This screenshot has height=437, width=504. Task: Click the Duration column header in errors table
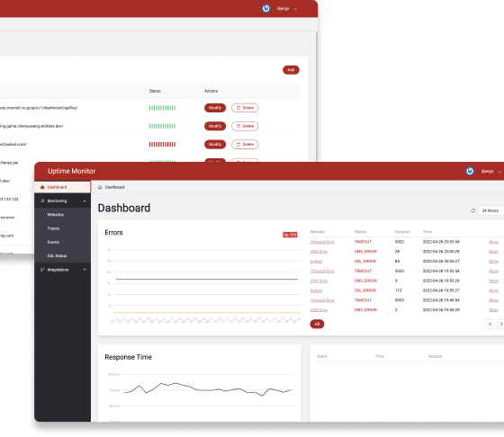coord(402,232)
